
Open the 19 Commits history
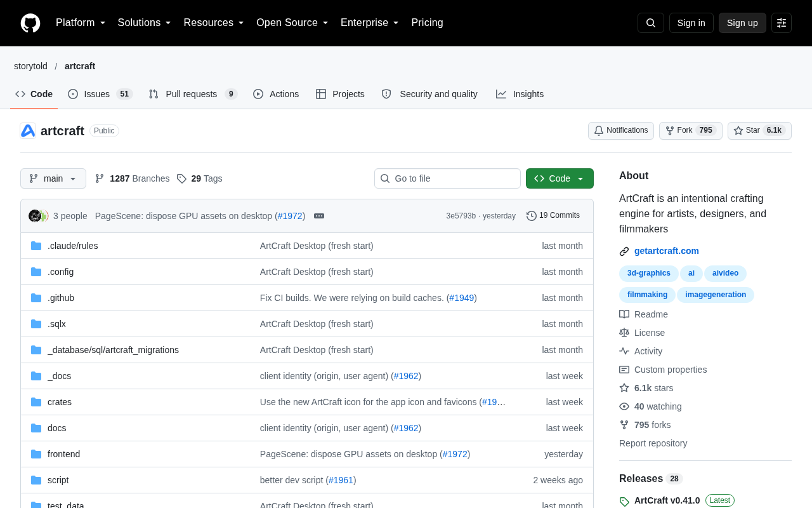(553, 216)
